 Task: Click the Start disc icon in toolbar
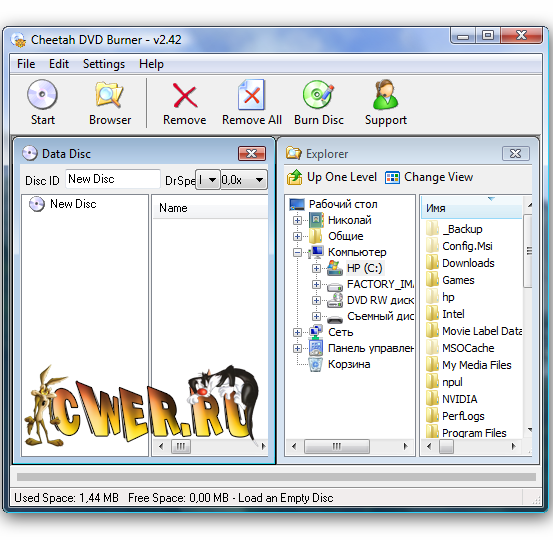(x=42, y=94)
